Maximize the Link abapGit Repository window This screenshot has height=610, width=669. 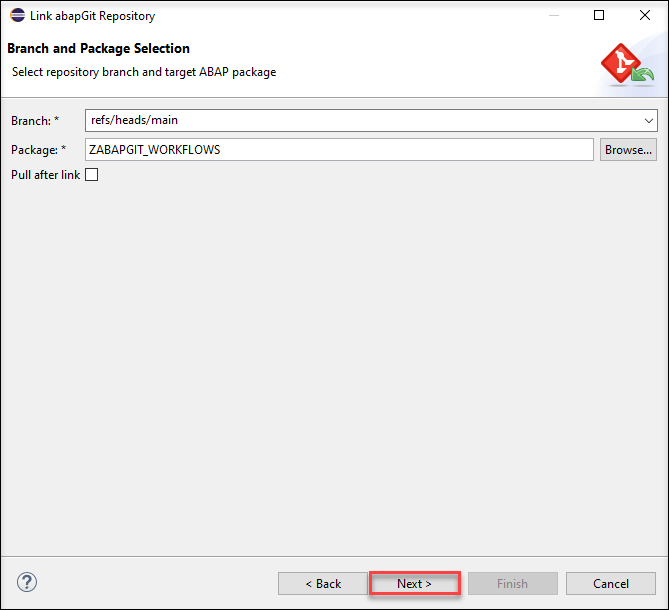click(x=599, y=15)
